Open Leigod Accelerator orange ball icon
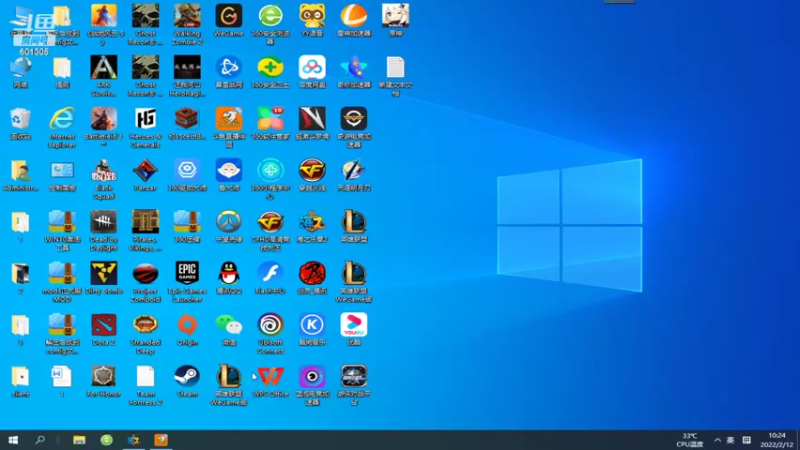800x450 pixels. point(354,20)
